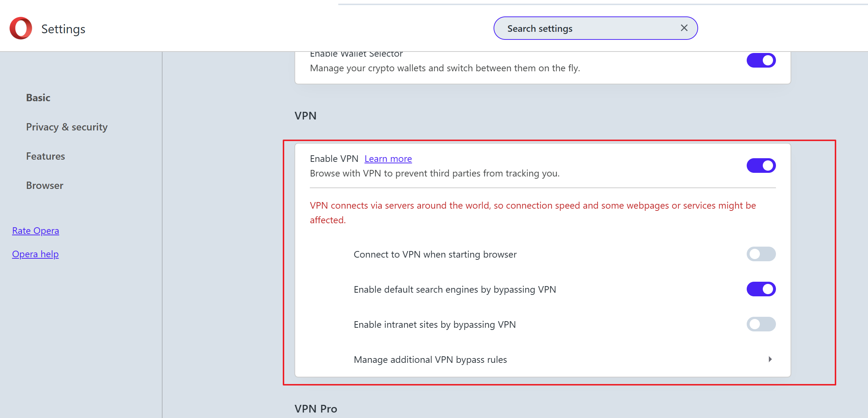Click the Opera logo icon
The height and width of the screenshot is (418, 868).
point(21,28)
